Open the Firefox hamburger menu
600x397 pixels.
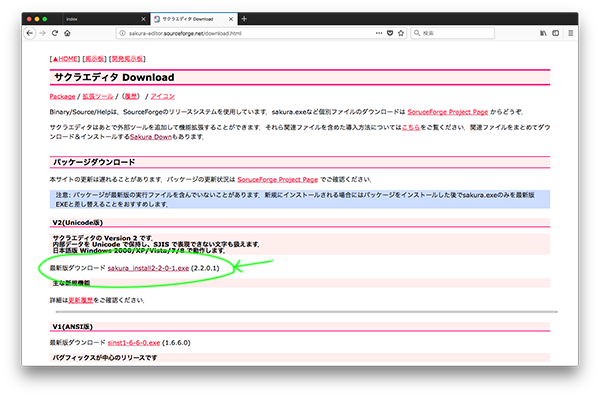click(x=571, y=33)
